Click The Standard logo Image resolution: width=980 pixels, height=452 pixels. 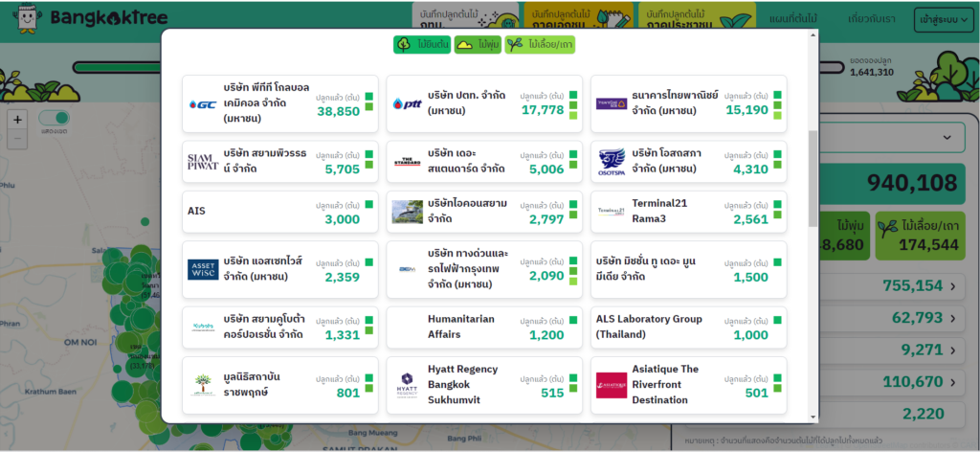point(407,162)
